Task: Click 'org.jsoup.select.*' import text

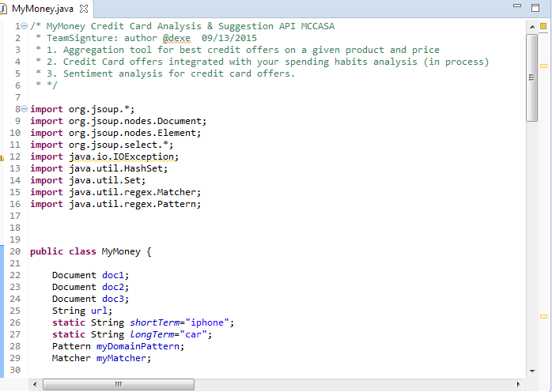Action: 119,145
